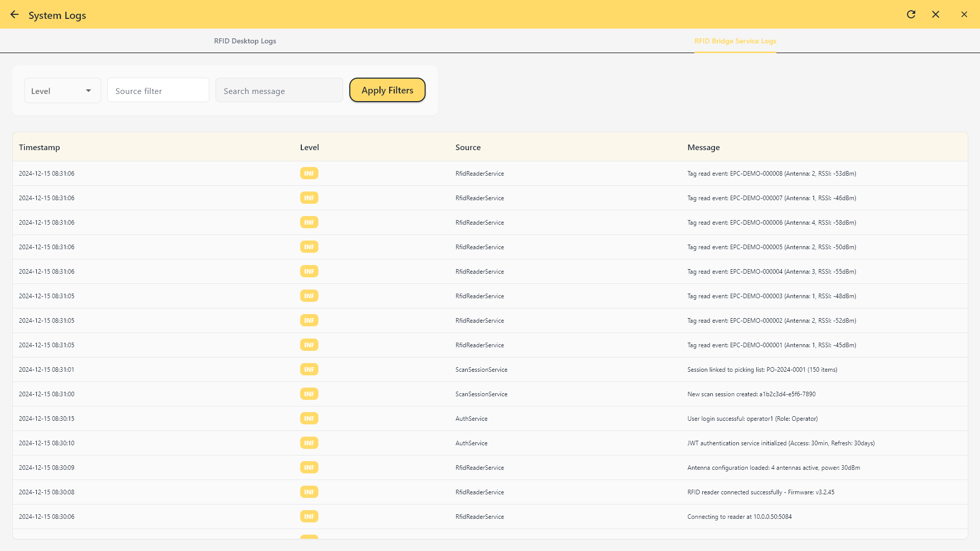Image resolution: width=980 pixels, height=551 pixels.
Task: Click INF badge on picking list row
Action: [309, 370]
